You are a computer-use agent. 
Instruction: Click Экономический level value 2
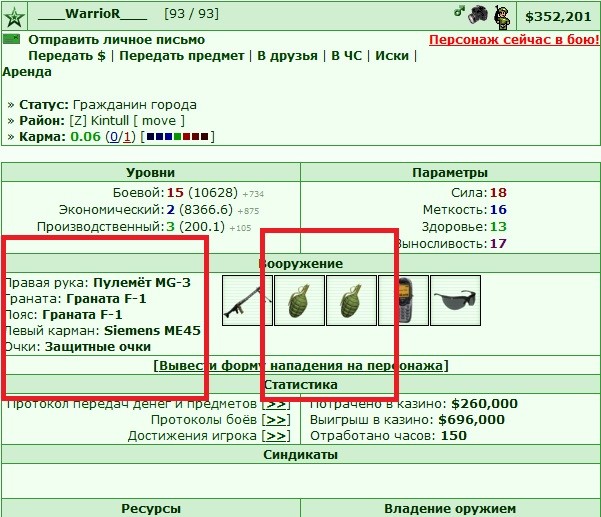(x=171, y=210)
